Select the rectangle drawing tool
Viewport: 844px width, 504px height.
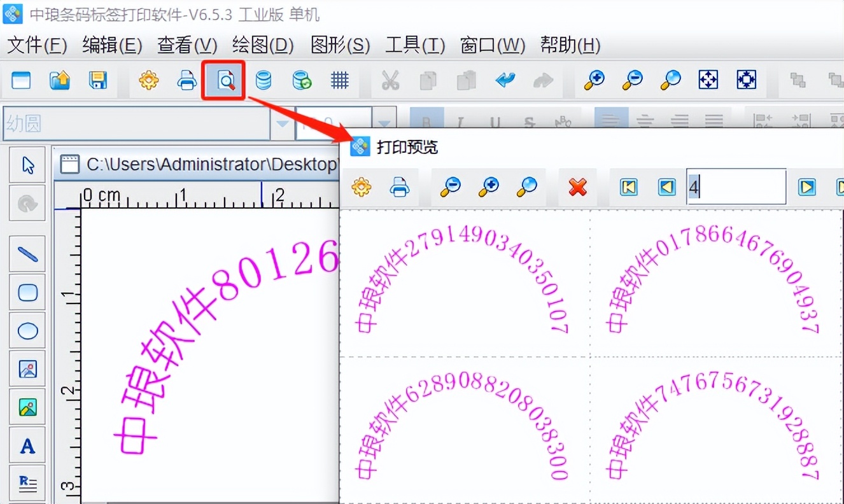point(27,292)
